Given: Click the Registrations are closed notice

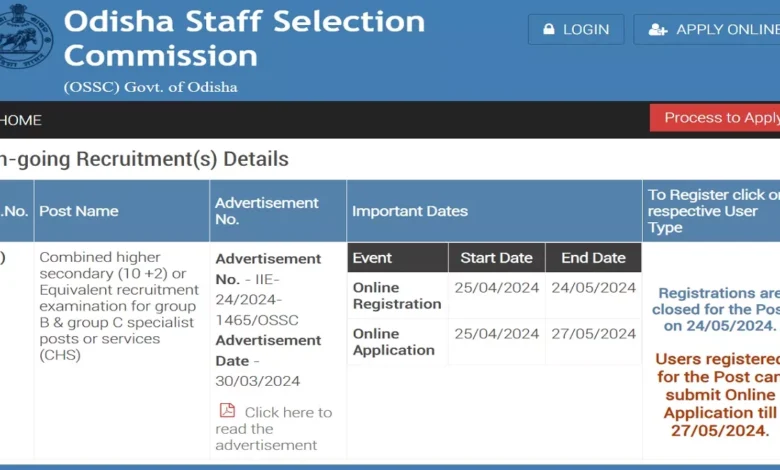Looking at the screenshot, I should click(x=718, y=309).
